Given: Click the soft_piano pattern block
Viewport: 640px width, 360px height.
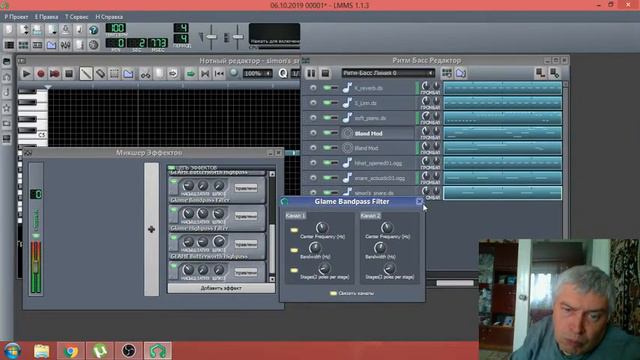Looking at the screenshot, I should click(502, 118).
